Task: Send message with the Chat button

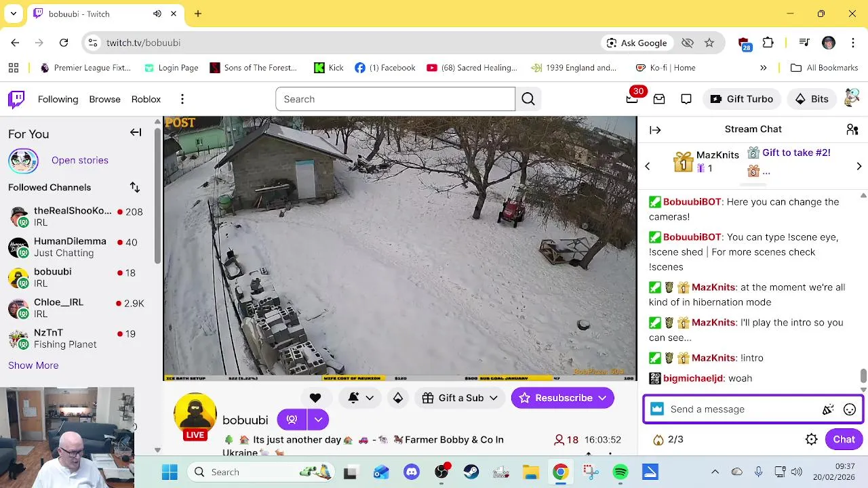Action: (x=844, y=439)
